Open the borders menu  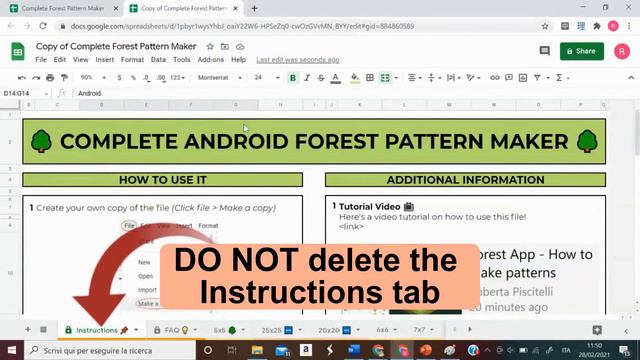click(x=370, y=78)
